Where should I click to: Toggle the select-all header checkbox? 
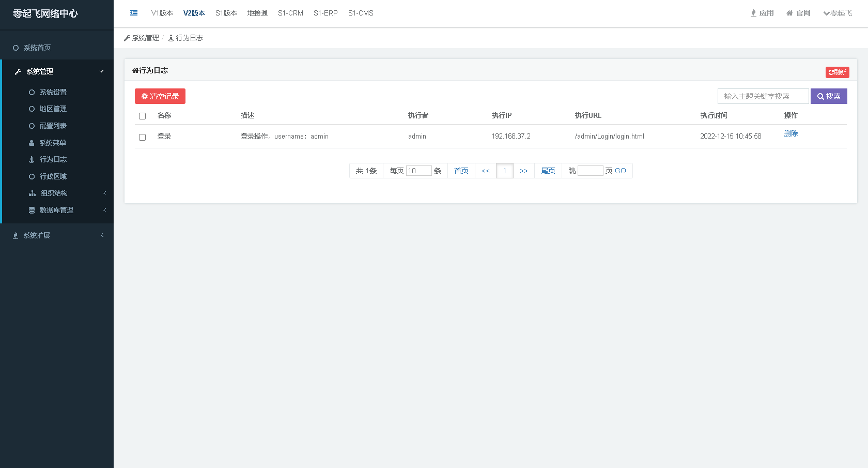coord(143,116)
